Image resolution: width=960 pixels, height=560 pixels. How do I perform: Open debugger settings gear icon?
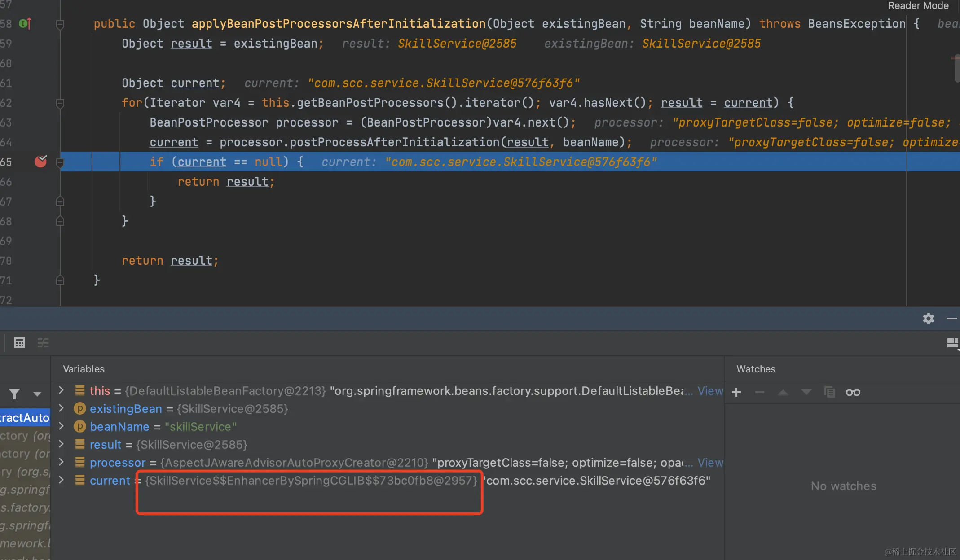929,319
